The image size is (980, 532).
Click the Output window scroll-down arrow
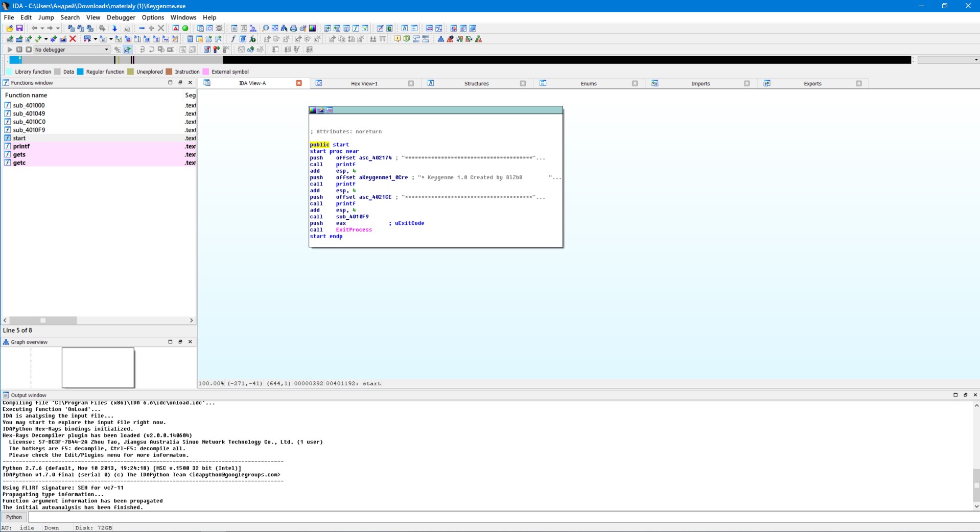click(976, 506)
